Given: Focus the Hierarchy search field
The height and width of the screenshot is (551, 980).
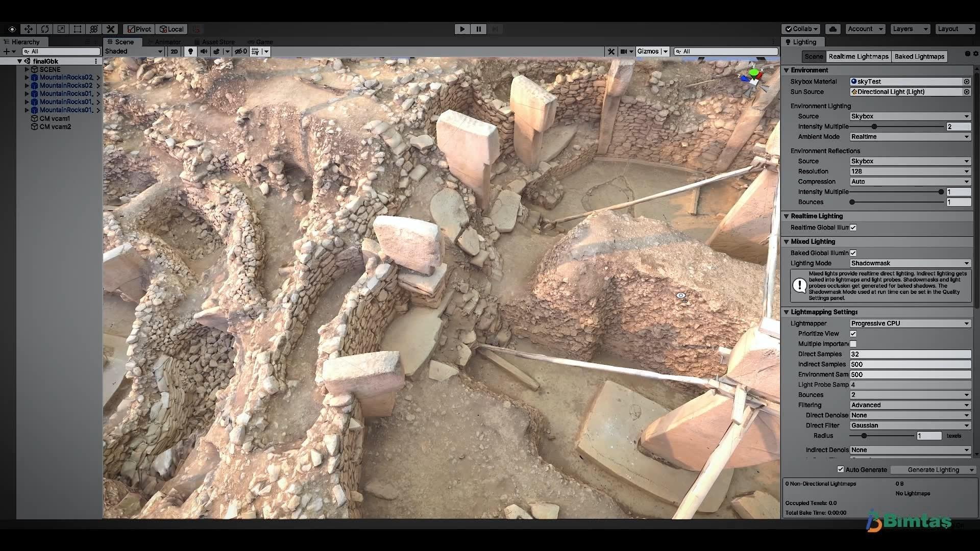Looking at the screenshot, I should click(61, 52).
